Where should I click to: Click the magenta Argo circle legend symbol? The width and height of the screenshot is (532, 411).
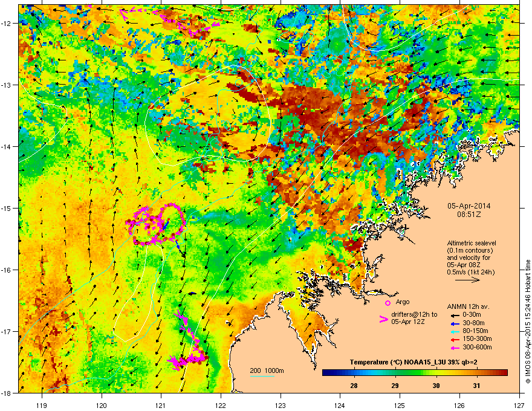coord(388,303)
